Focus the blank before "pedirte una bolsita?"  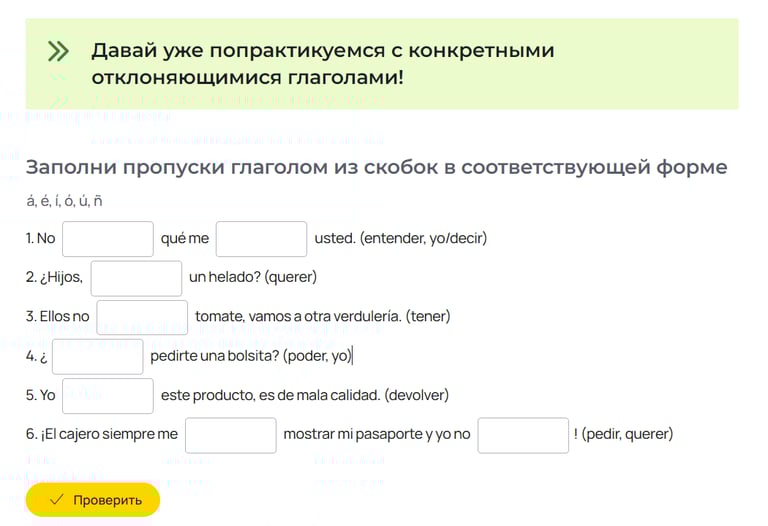point(97,356)
